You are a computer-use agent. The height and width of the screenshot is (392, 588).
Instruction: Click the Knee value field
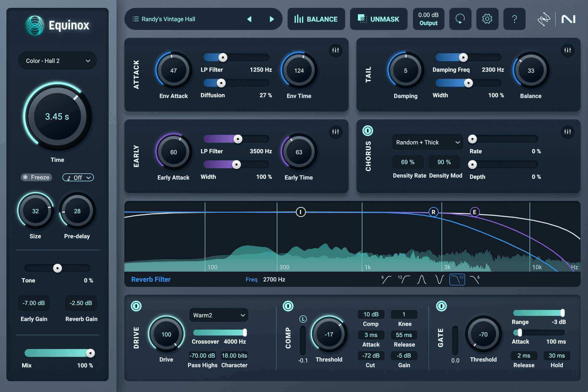(x=404, y=314)
